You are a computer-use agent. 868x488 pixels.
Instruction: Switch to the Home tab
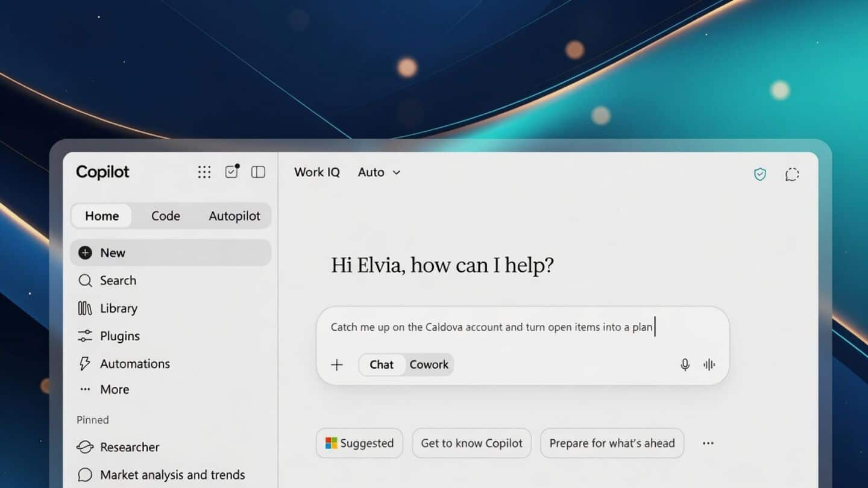[x=102, y=216]
